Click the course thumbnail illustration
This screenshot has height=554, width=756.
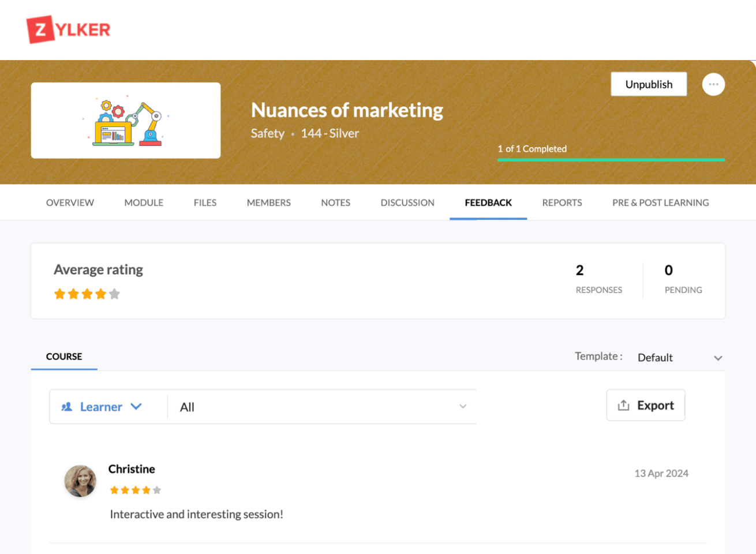(126, 121)
